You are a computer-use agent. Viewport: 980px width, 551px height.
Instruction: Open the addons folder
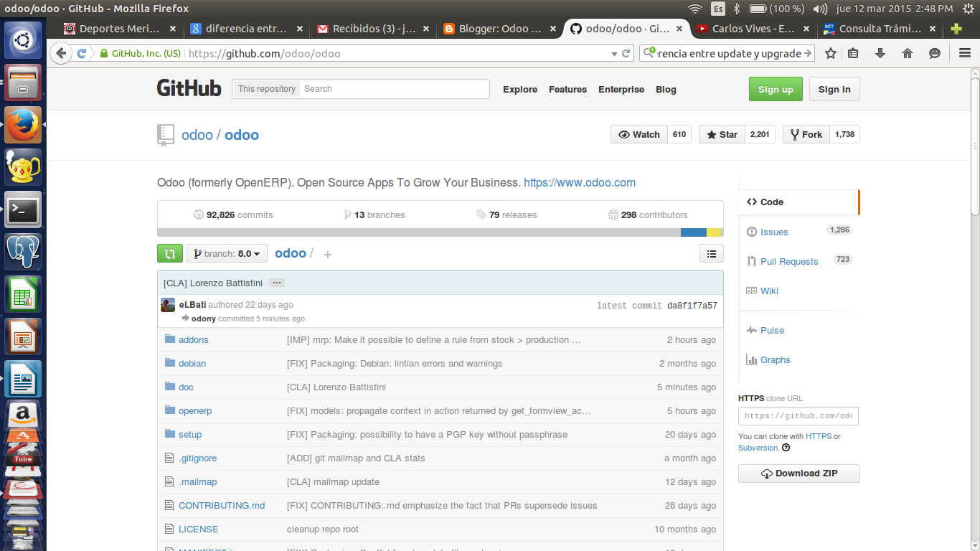[193, 339]
